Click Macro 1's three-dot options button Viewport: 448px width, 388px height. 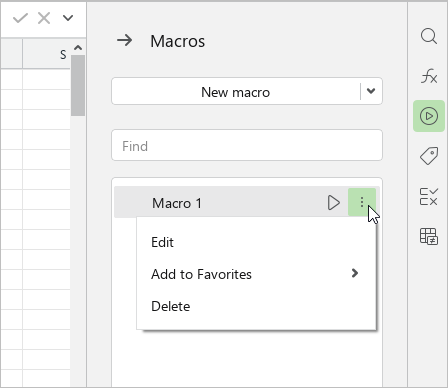click(x=362, y=202)
